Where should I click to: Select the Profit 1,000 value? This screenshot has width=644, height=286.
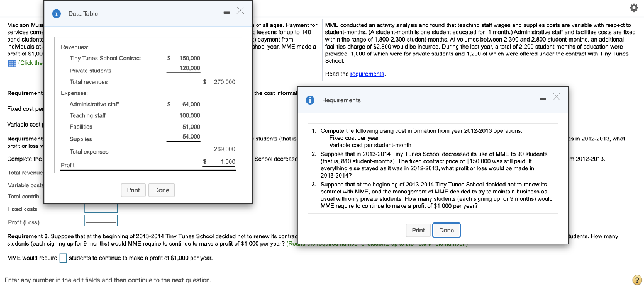coord(228,162)
